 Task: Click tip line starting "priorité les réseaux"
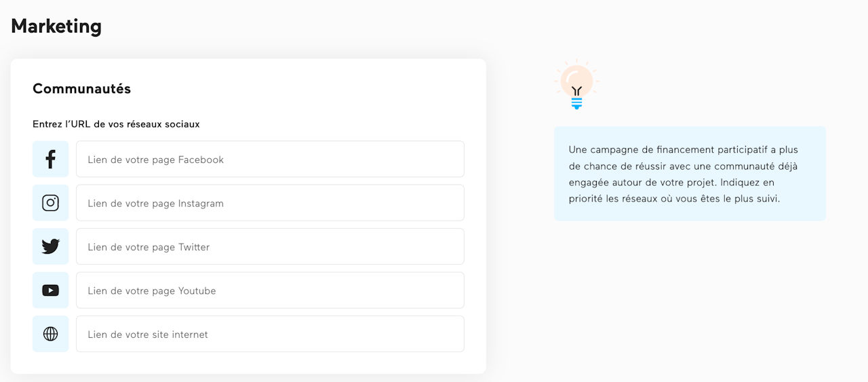pos(674,199)
